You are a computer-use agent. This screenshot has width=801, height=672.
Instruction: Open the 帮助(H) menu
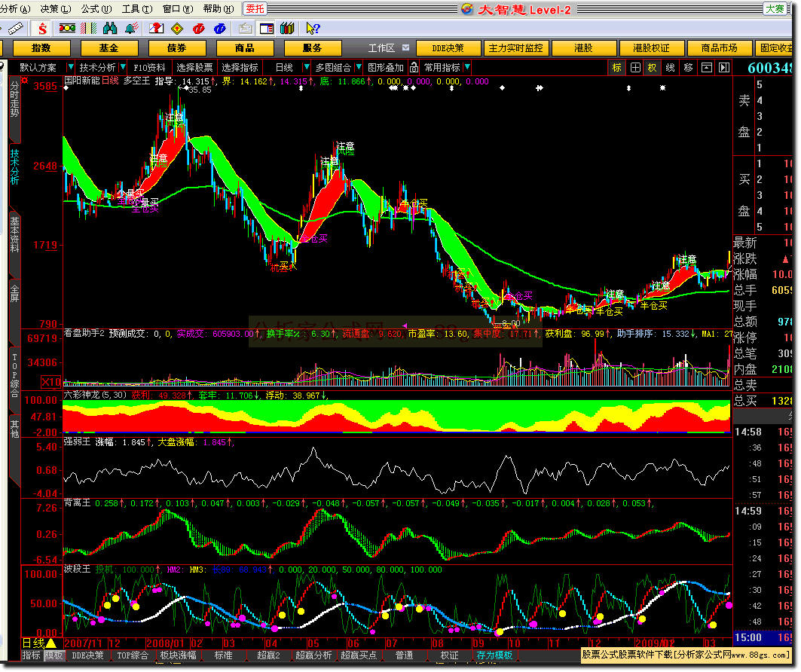click(218, 9)
